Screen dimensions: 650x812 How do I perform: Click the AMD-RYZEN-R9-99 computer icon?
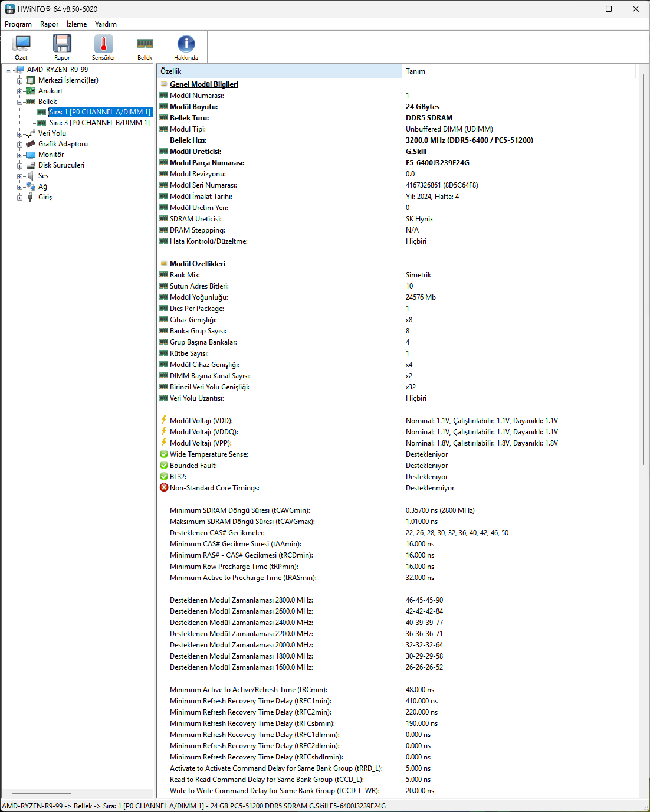click(x=20, y=70)
